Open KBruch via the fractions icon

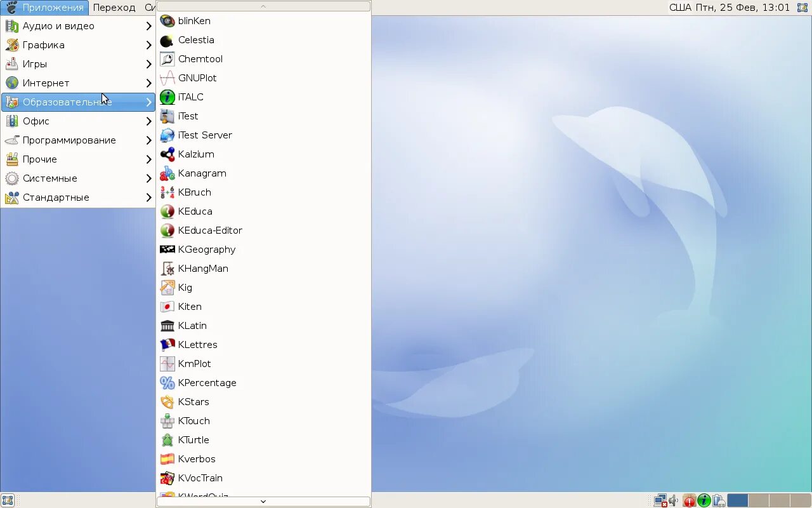tap(167, 192)
